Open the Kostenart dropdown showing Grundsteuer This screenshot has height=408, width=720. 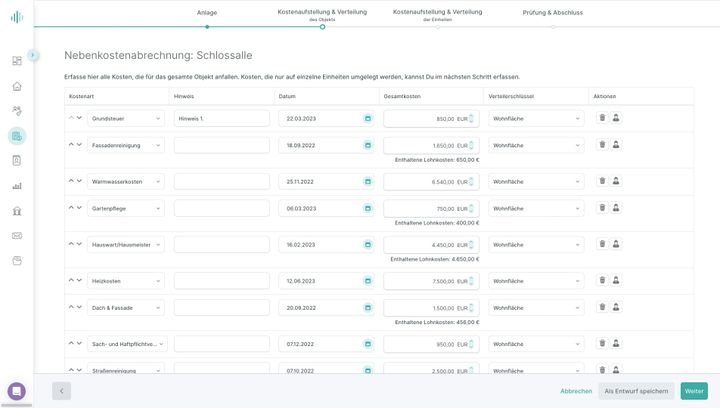pos(126,118)
